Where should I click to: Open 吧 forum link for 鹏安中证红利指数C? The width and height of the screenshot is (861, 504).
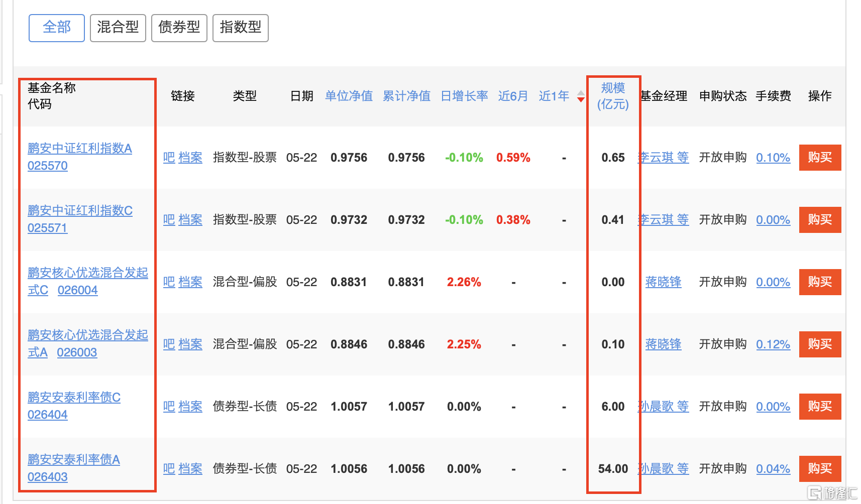tap(169, 220)
